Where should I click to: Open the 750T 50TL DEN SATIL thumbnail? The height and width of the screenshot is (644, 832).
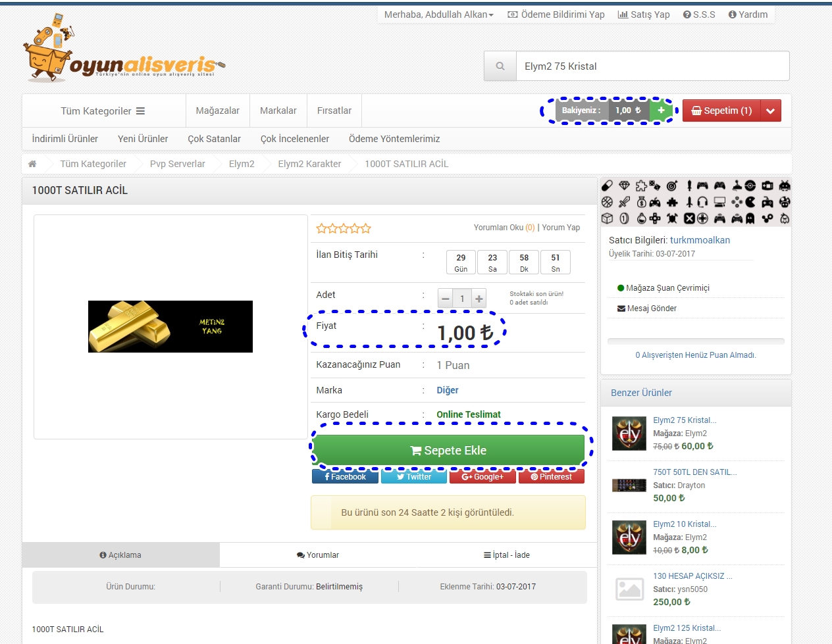[629, 485]
